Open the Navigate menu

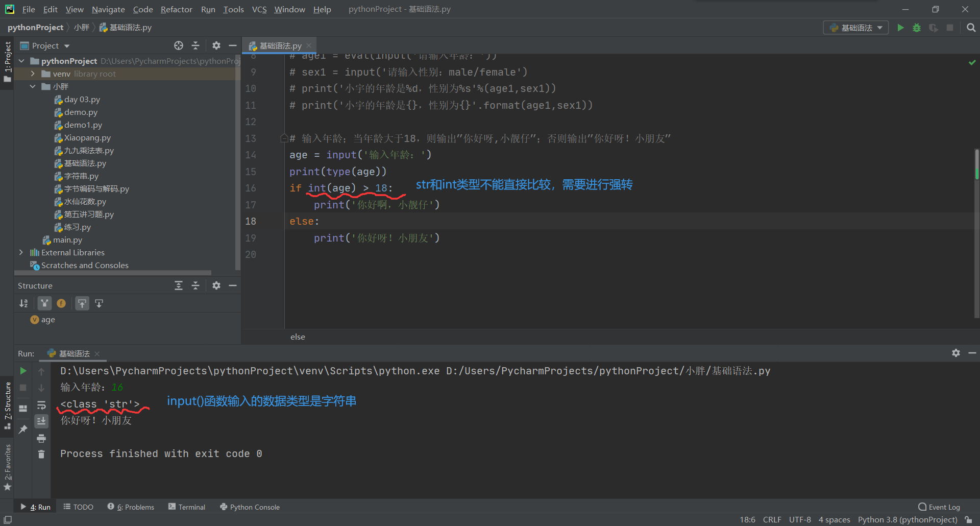[108, 9]
